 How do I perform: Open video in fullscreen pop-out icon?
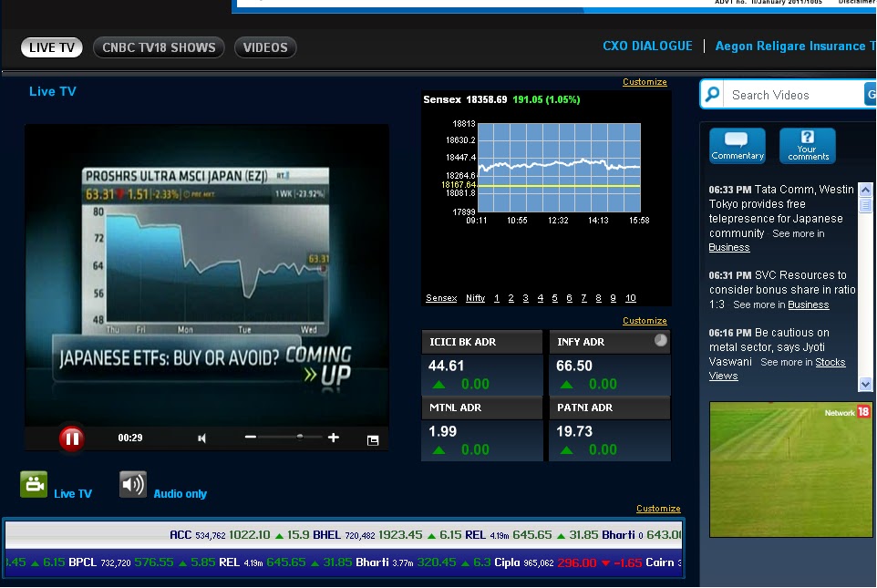tap(373, 440)
